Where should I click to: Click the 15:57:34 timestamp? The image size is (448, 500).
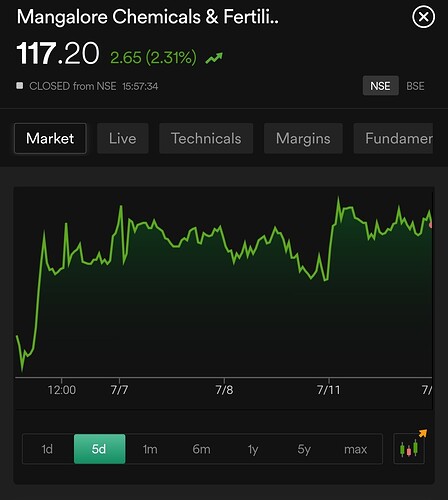[x=140, y=86]
